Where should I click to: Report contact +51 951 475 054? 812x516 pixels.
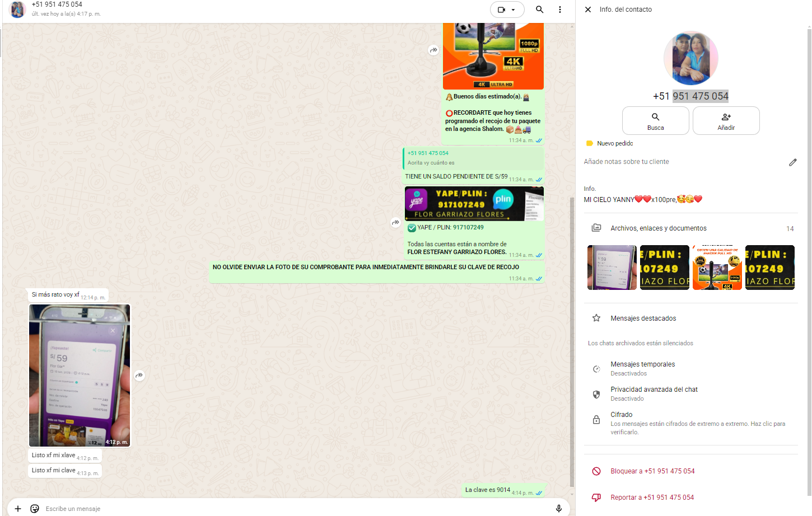pyautogui.click(x=652, y=498)
